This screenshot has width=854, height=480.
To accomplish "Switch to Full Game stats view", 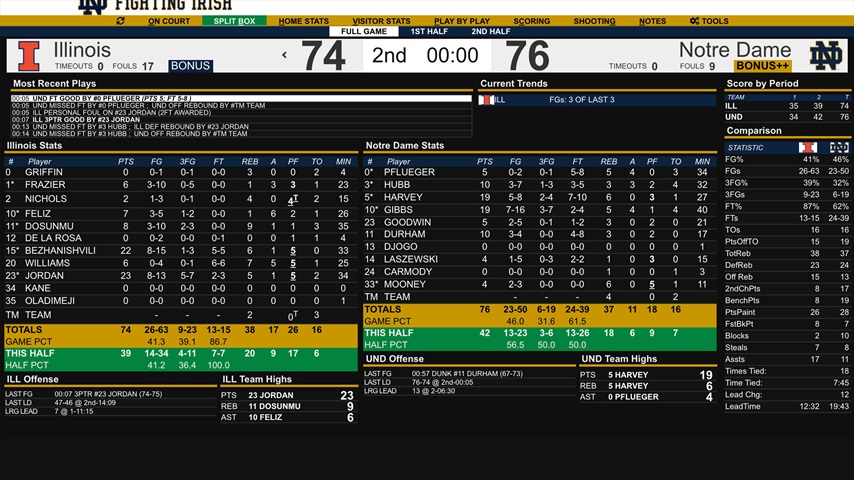I will click(x=364, y=32).
